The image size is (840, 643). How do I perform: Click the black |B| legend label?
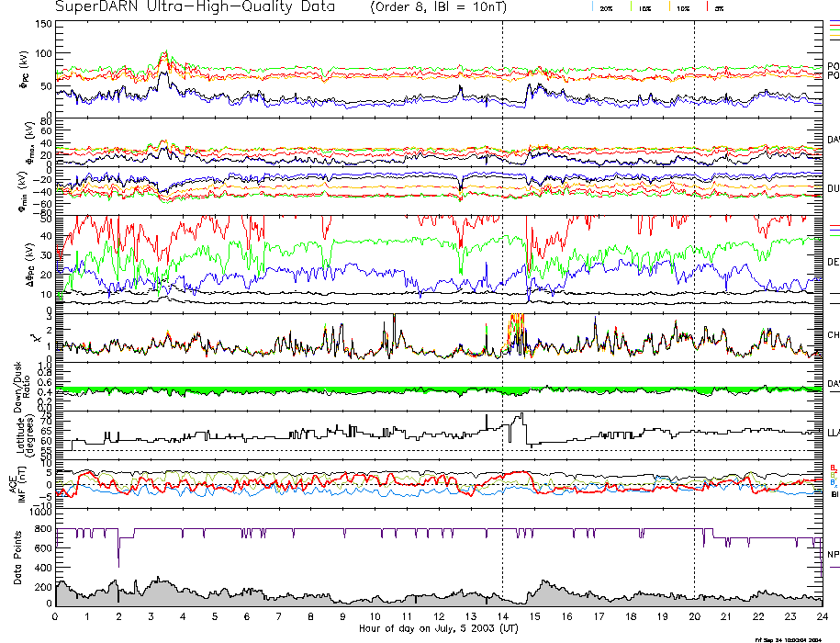pyautogui.click(x=834, y=494)
